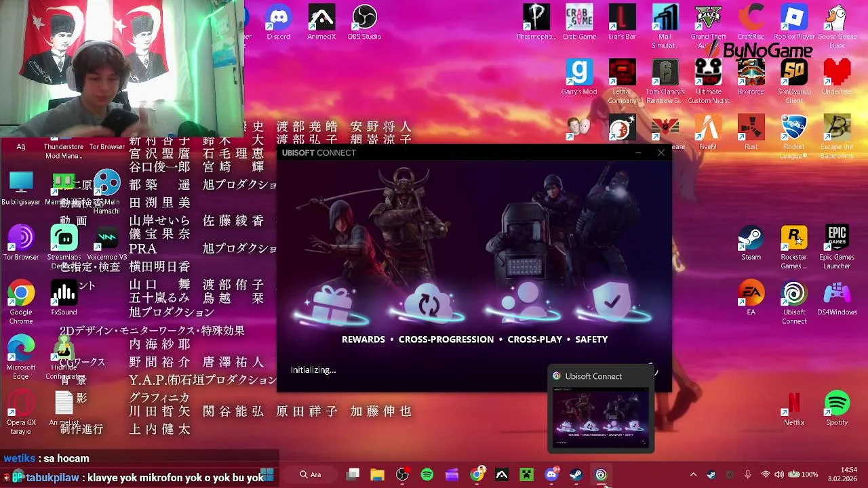Open Wi-Fi network settings in tray
This screenshot has height=488, width=868.
(x=766, y=474)
